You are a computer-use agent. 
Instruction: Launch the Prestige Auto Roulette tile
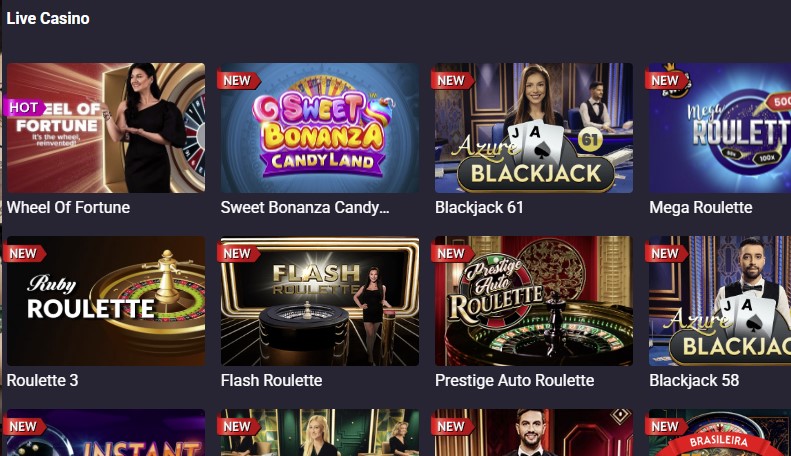click(x=534, y=301)
